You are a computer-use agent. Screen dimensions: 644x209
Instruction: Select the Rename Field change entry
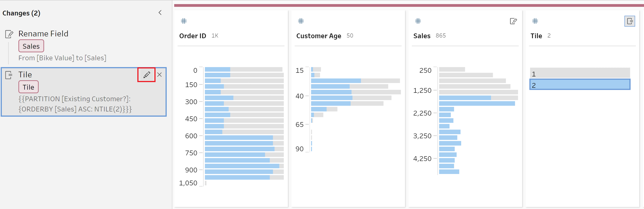pos(43,34)
